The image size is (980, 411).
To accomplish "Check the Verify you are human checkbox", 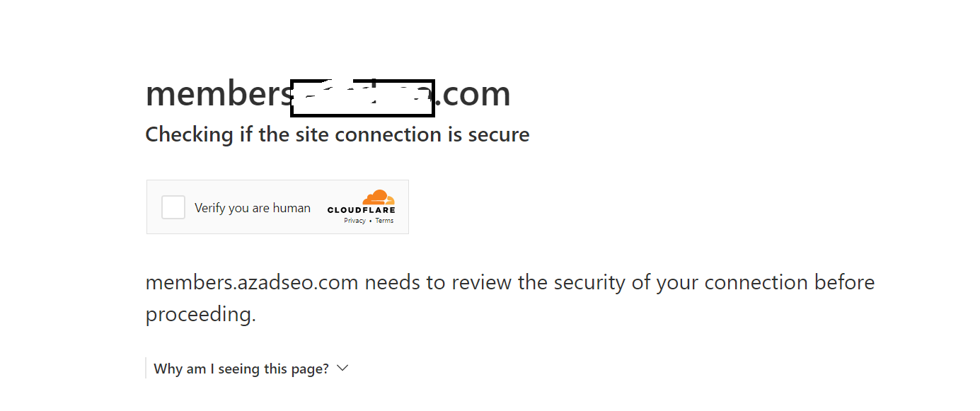I will pos(173,207).
